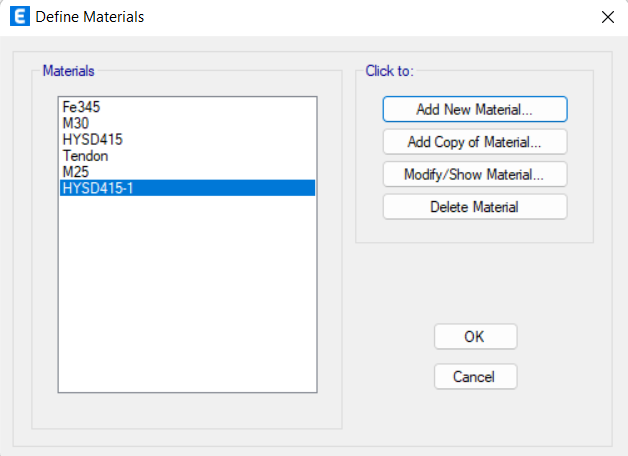
Task: Click blank dialog area beneath materials listbox
Action: pyautogui.click(x=187, y=411)
